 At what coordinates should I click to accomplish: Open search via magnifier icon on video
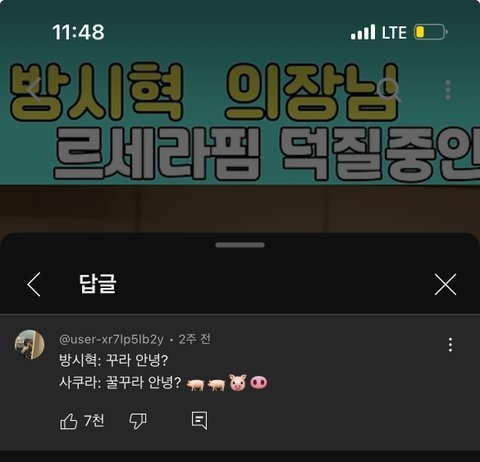[388, 90]
